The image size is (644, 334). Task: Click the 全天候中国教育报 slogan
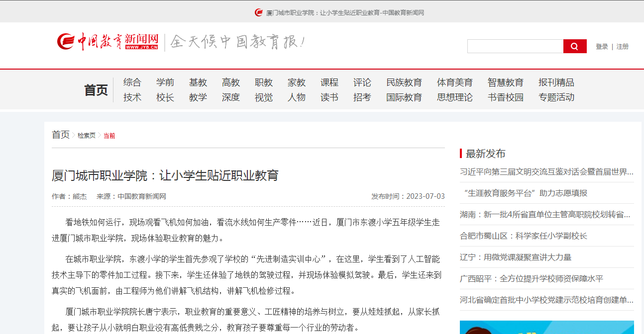237,42
